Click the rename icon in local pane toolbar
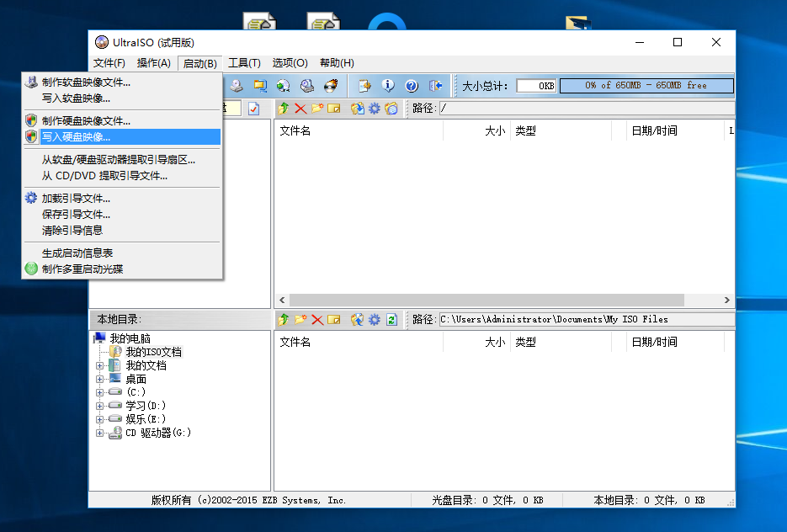Screen dimensions: 787x532 tap(334, 320)
